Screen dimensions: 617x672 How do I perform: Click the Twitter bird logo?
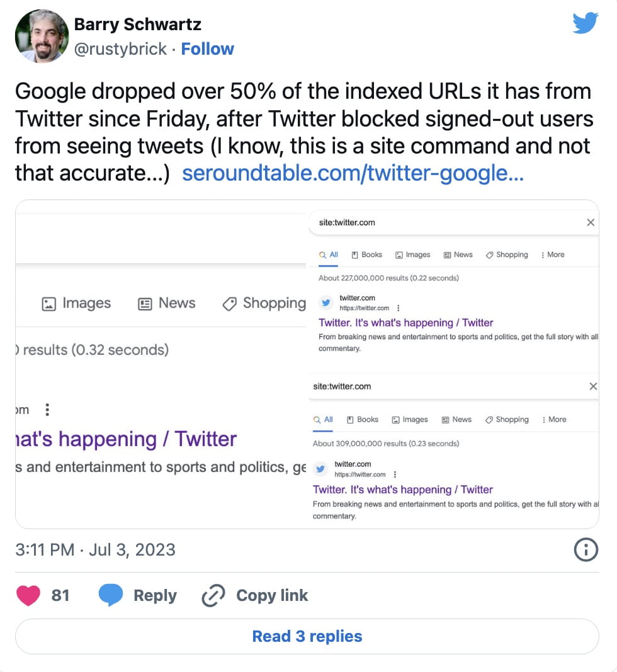coord(585,23)
